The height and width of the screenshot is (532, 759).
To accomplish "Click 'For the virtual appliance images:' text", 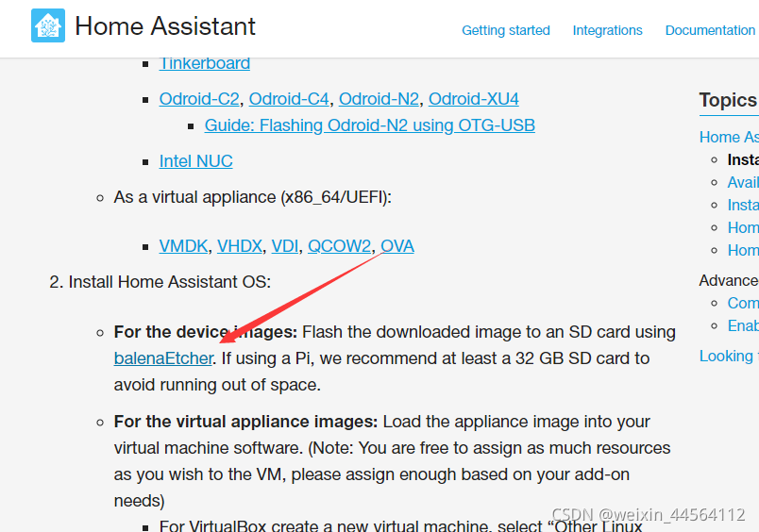I will [x=245, y=422].
